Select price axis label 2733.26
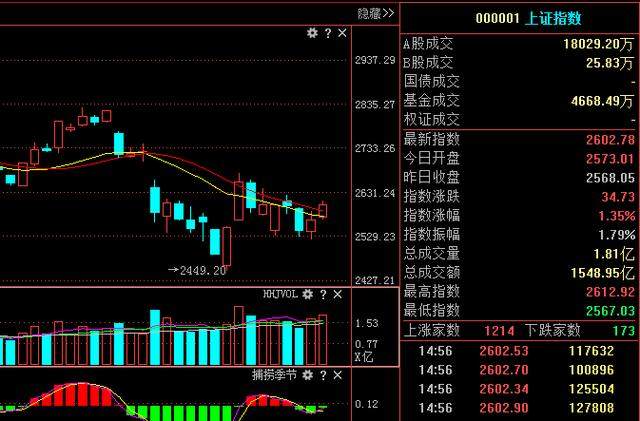Viewport: 640px width, 421px height. coord(375,148)
